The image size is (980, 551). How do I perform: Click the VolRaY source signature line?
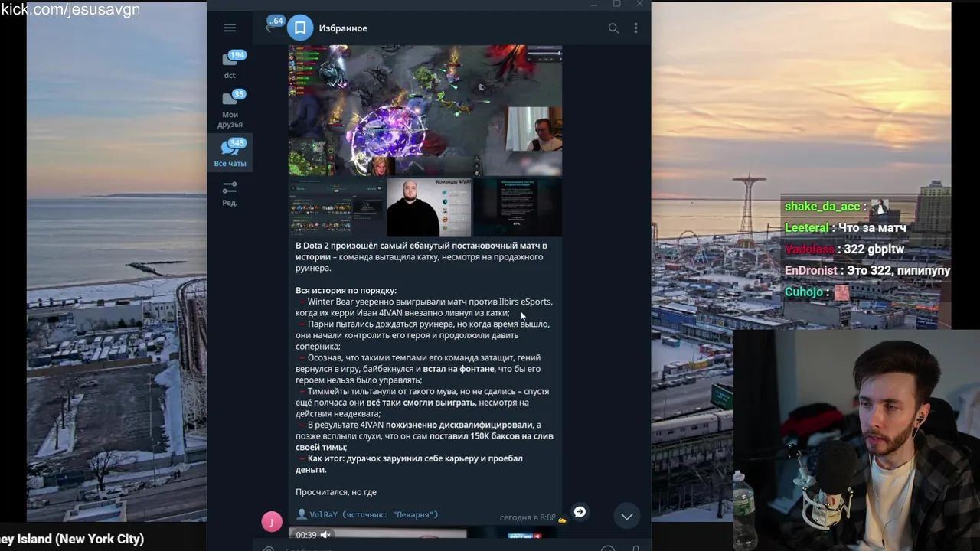tap(367, 515)
